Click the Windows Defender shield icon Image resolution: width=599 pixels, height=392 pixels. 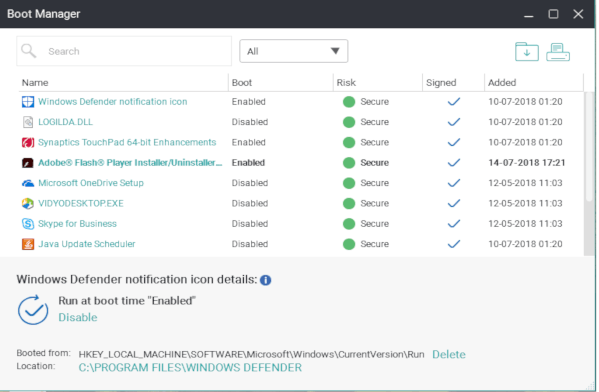click(28, 102)
